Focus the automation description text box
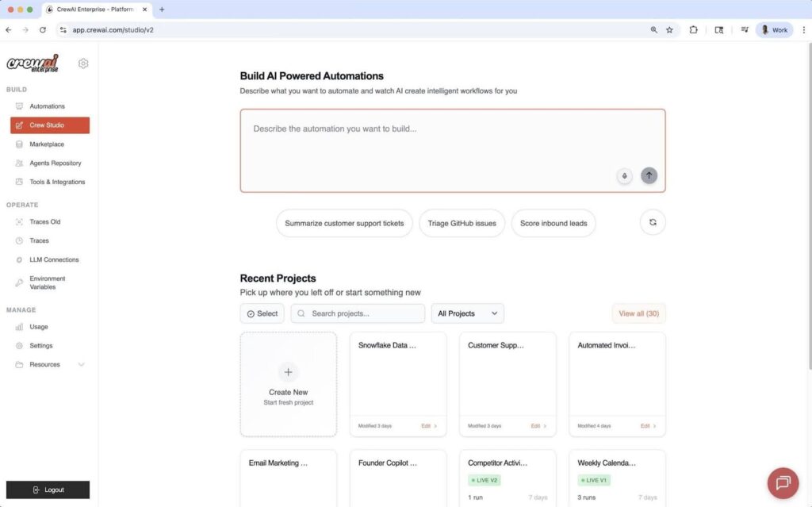Screen dimensions: 812x507 (453, 150)
